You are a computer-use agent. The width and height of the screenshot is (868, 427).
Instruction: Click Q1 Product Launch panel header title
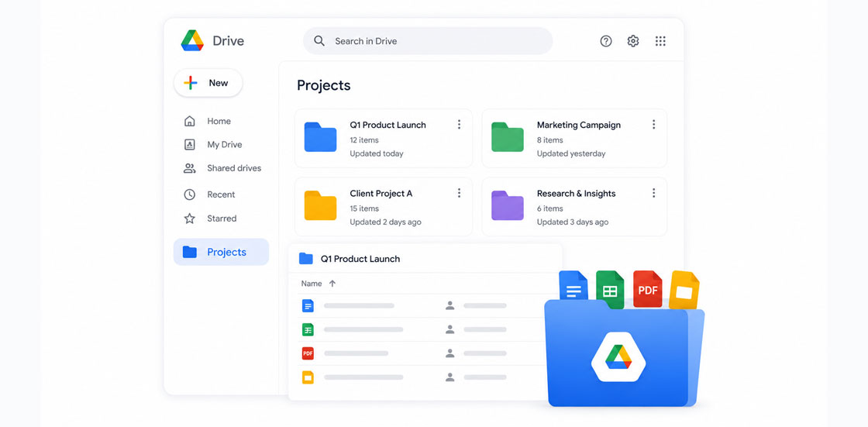pyautogui.click(x=360, y=259)
